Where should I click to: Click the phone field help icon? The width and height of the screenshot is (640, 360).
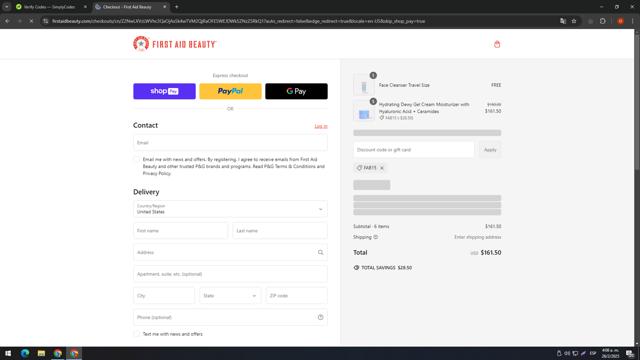(320, 317)
